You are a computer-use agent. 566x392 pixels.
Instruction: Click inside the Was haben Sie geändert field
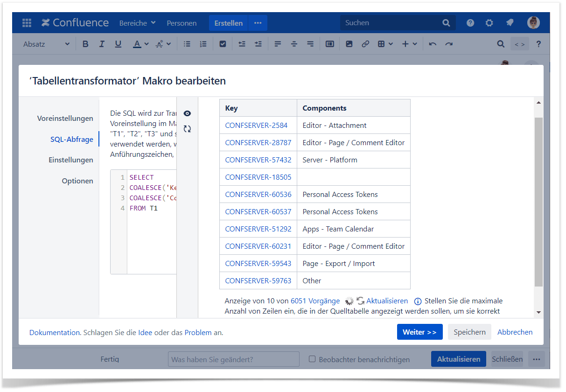[233, 359]
